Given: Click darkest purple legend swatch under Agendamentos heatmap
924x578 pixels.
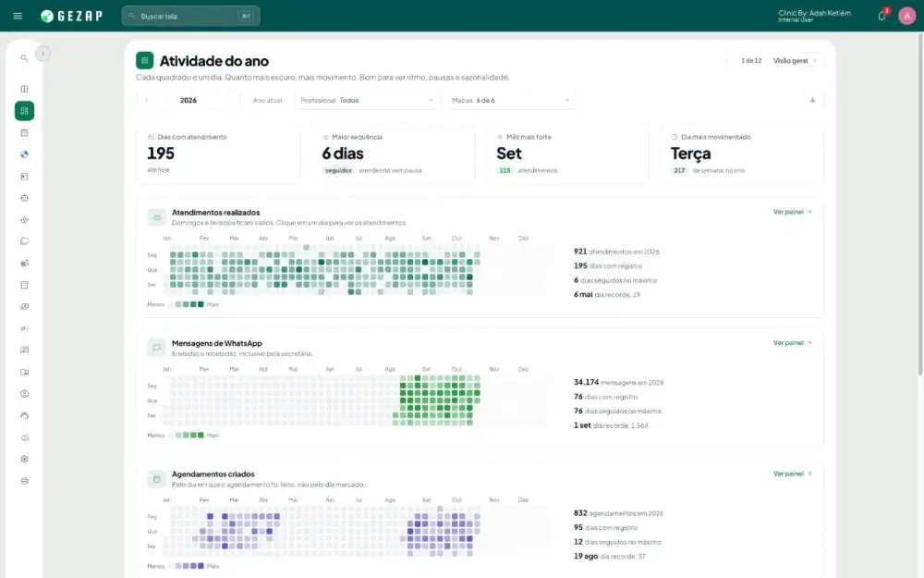Looking at the screenshot, I should coord(201,566).
